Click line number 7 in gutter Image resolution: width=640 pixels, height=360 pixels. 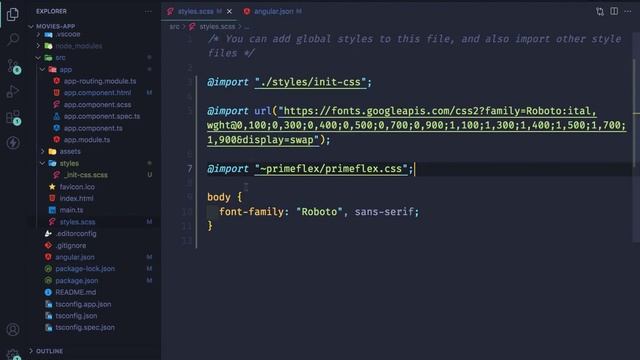(189, 169)
